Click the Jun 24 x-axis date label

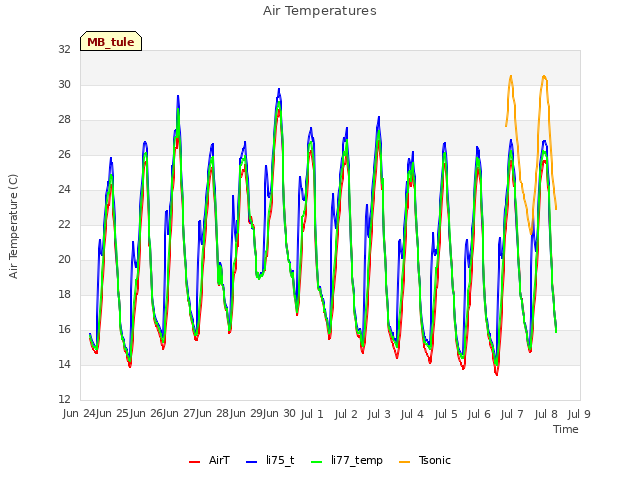click(80, 413)
